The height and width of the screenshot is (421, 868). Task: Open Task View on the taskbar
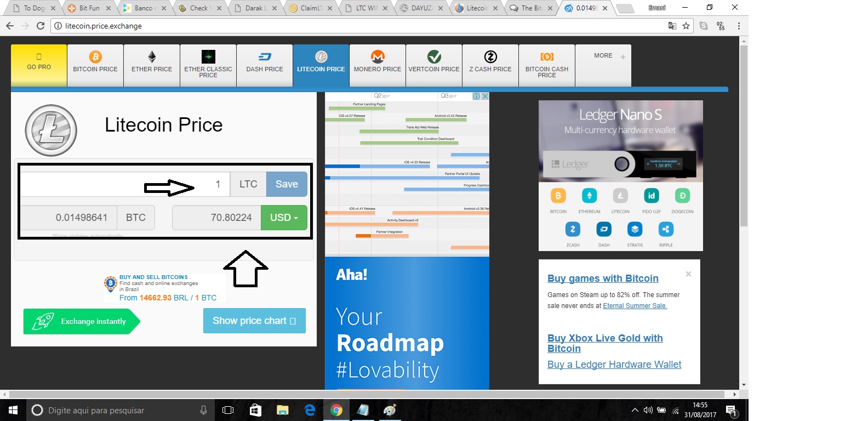[x=228, y=410]
